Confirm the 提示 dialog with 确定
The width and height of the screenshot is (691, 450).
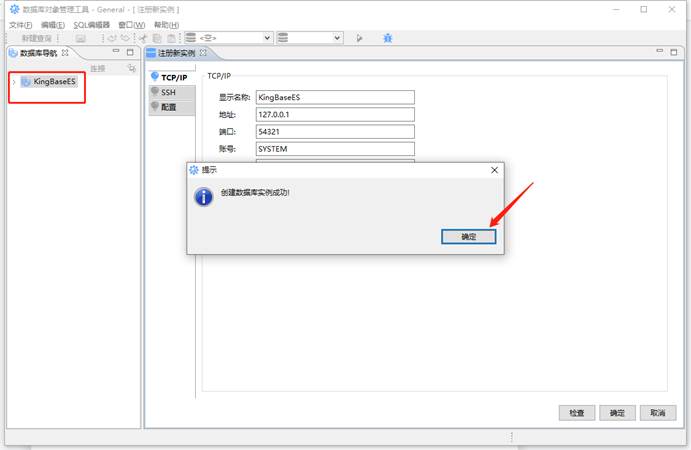pos(468,237)
